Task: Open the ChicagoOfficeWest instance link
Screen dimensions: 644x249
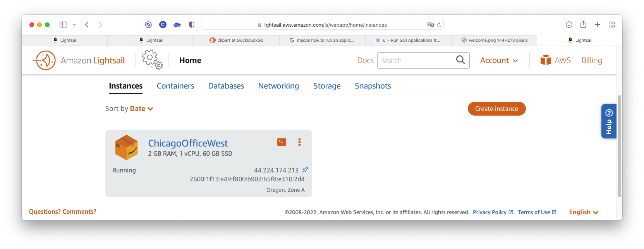Action: tap(188, 143)
